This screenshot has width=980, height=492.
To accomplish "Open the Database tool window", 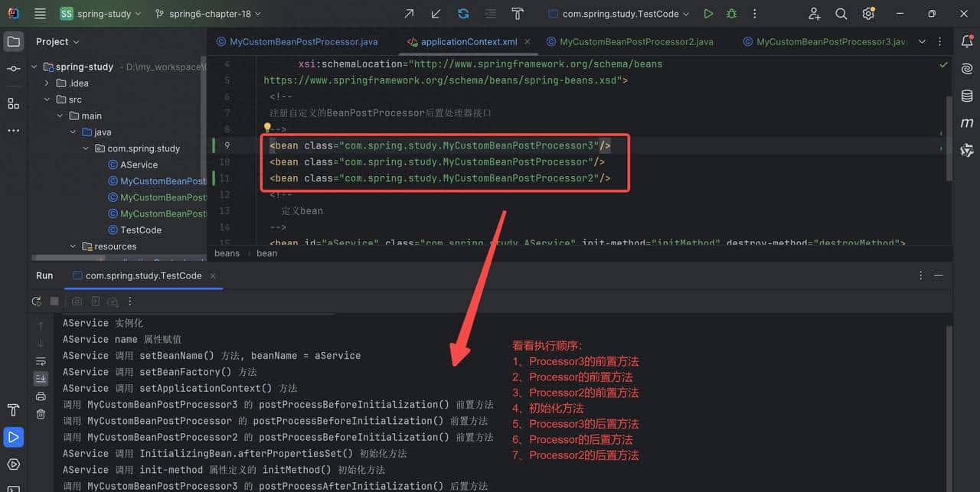I will click(967, 96).
